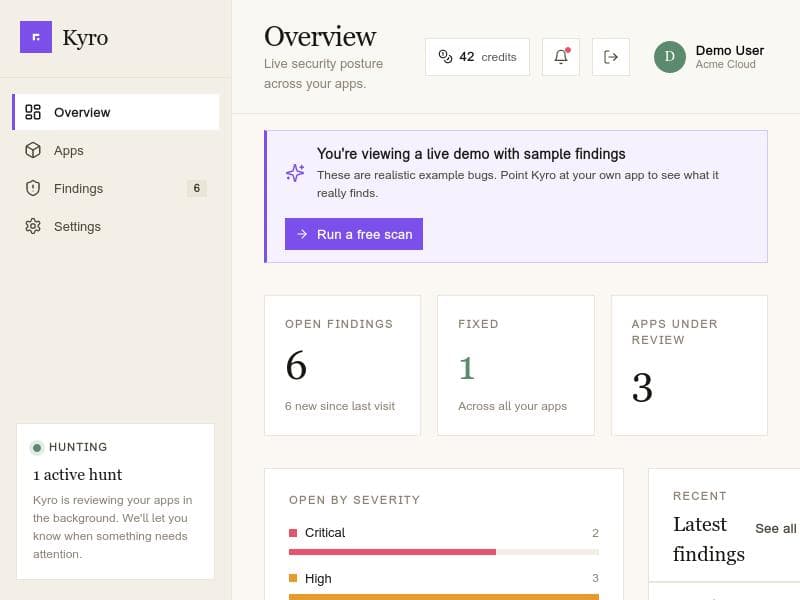This screenshot has height=600, width=800.
Task: Click the green Hunting status dot
Action: (37, 448)
